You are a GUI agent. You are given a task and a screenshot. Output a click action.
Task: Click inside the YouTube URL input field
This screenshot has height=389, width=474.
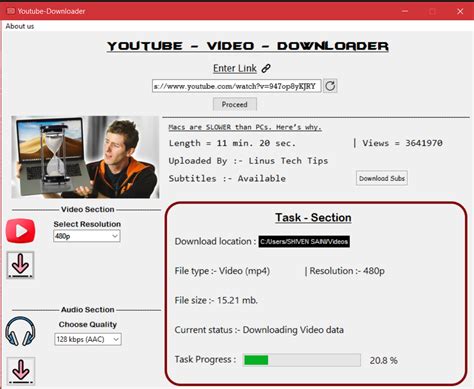[x=237, y=86]
